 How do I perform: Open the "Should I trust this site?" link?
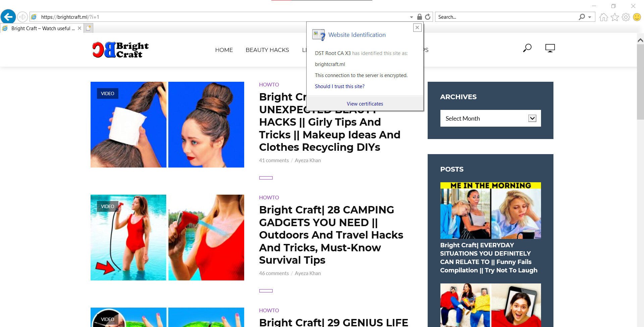pyautogui.click(x=339, y=86)
